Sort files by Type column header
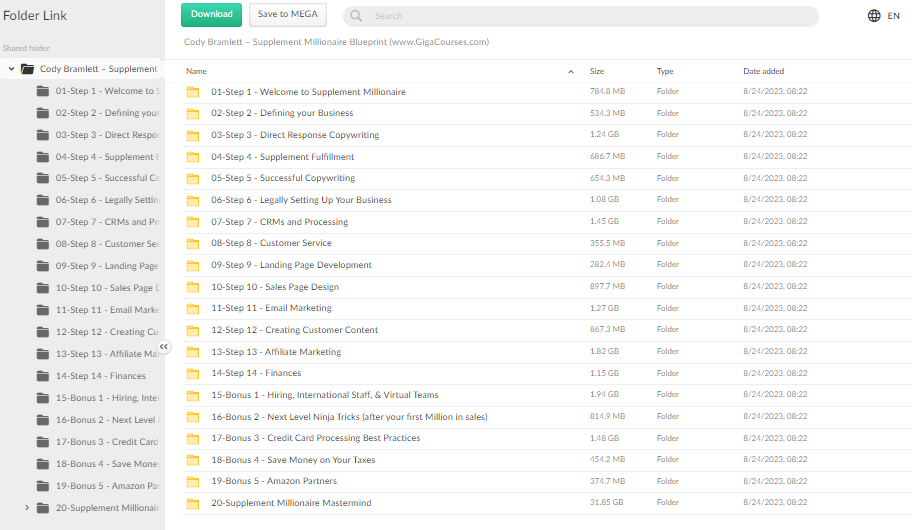 click(665, 72)
